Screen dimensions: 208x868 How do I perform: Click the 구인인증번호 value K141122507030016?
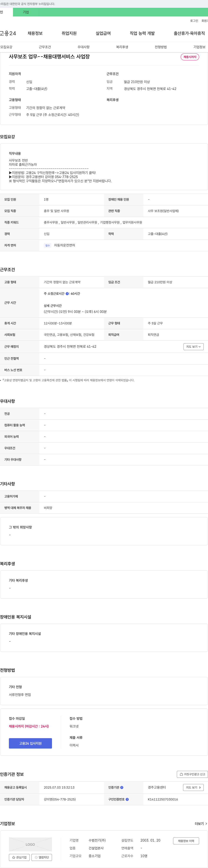pos(163,799)
